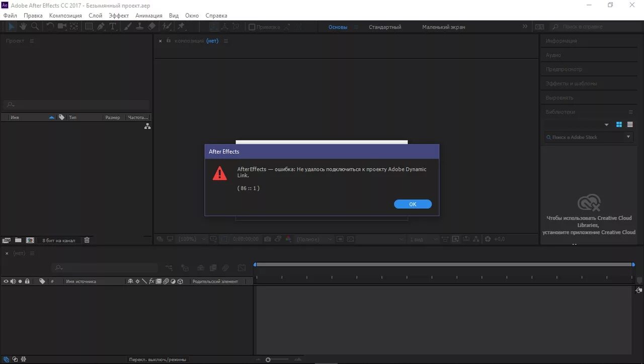Expand the Предпросмотр panel
This screenshot has height=364, width=644.
(x=564, y=69)
